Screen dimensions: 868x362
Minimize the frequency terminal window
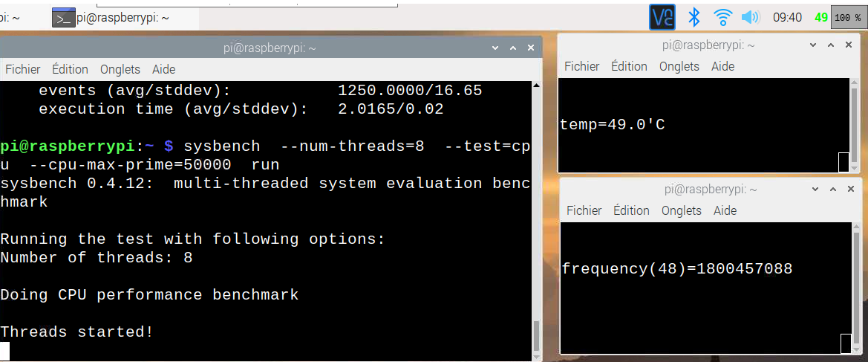tap(815, 189)
